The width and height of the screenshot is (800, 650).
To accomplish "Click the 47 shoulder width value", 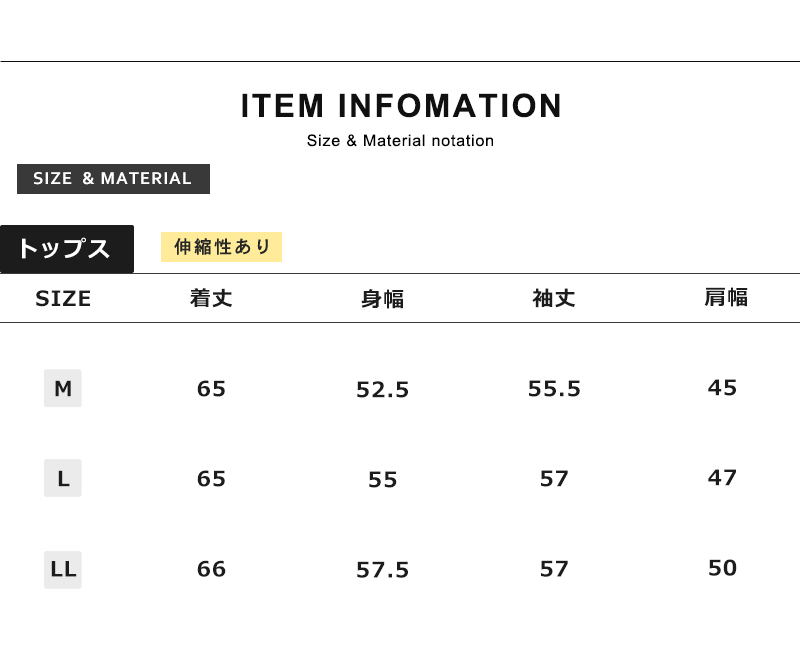I will [722, 478].
